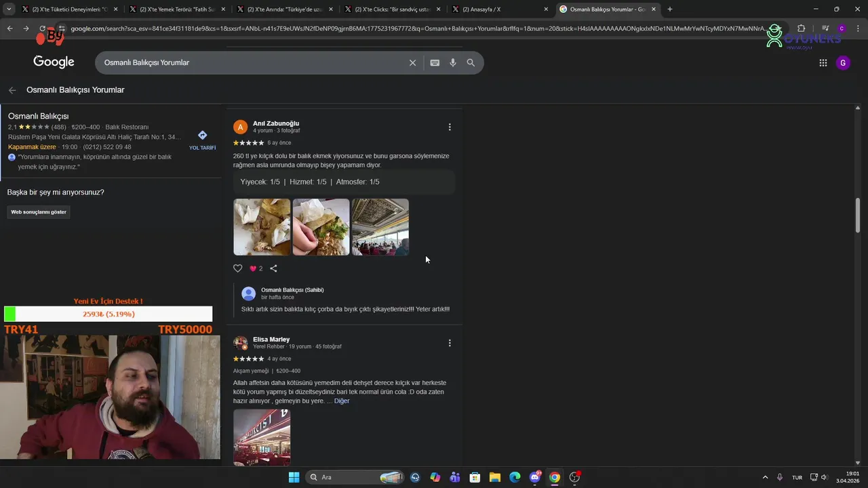The image size is (868, 488).
Task: Click the 'Web sonuçlarını göster' button
Action: [x=39, y=212]
